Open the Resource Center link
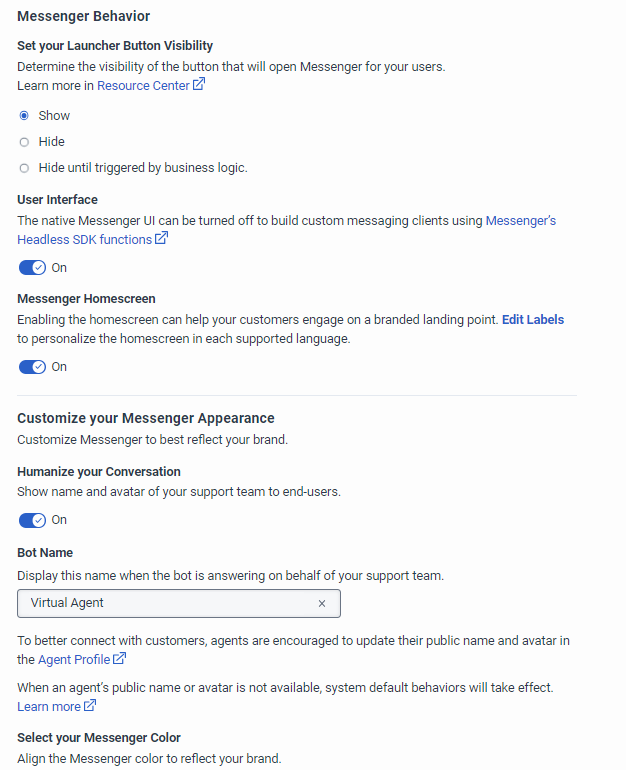 (143, 86)
